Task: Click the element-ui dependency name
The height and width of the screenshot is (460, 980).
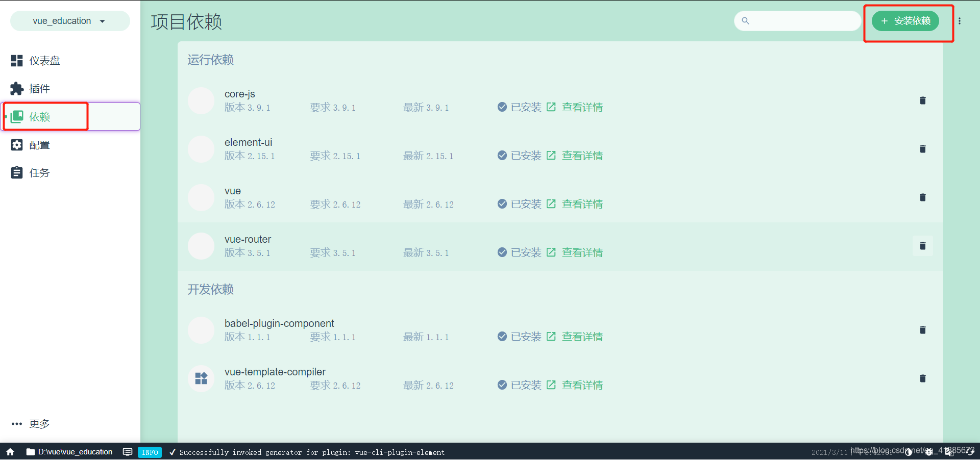Action: (249, 142)
